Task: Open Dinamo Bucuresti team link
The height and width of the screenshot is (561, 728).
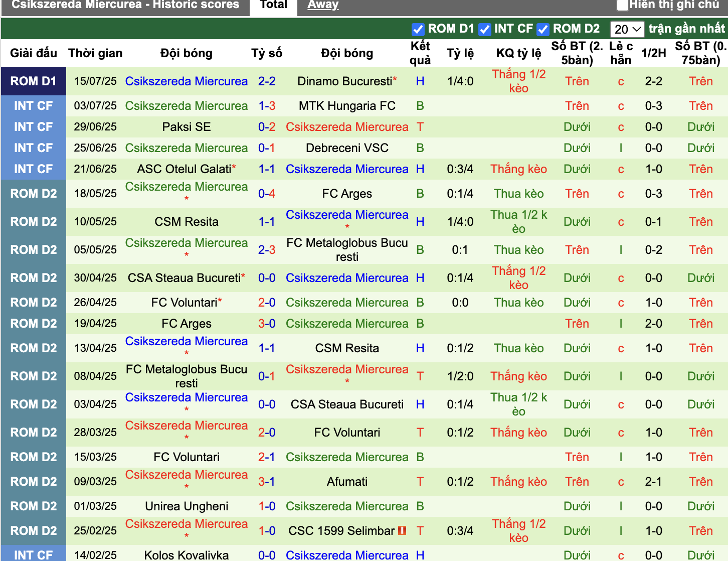Action: tap(344, 81)
